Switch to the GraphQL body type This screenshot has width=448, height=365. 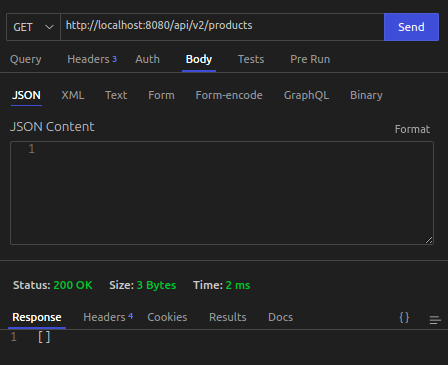[x=306, y=95]
